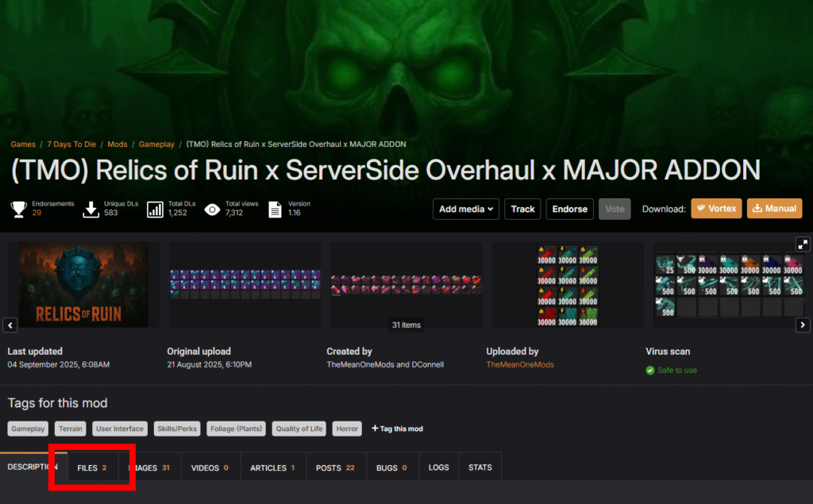Select the Gameplay tag
The width and height of the screenshot is (813, 504).
tap(28, 429)
